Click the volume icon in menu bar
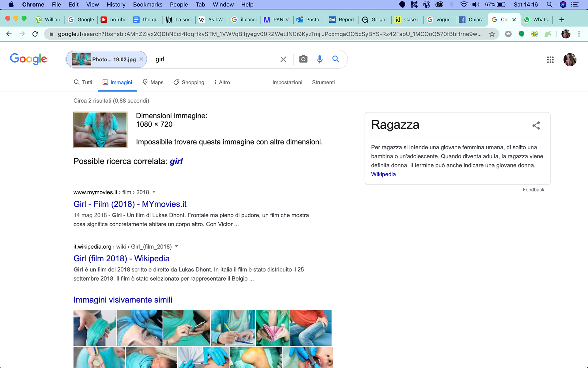The width and height of the screenshot is (588, 368). coord(476,5)
